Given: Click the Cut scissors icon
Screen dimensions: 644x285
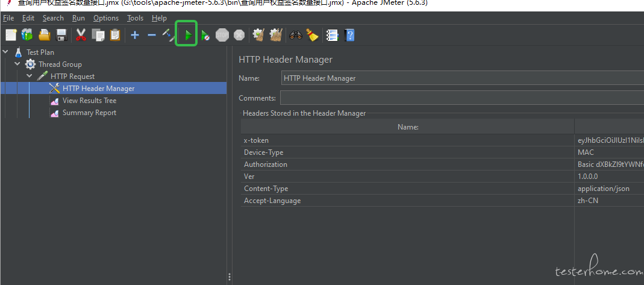Looking at the screenshot, I should (81, 35).
